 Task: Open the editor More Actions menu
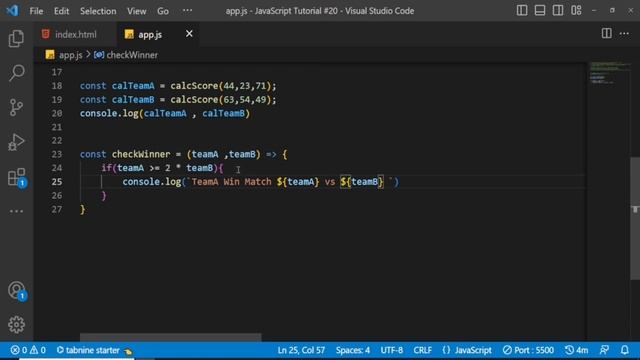pyautogui.click(x=624, y=34)
